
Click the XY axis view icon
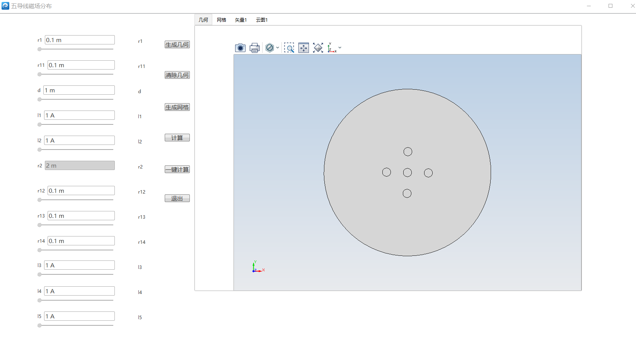(332, 48)
